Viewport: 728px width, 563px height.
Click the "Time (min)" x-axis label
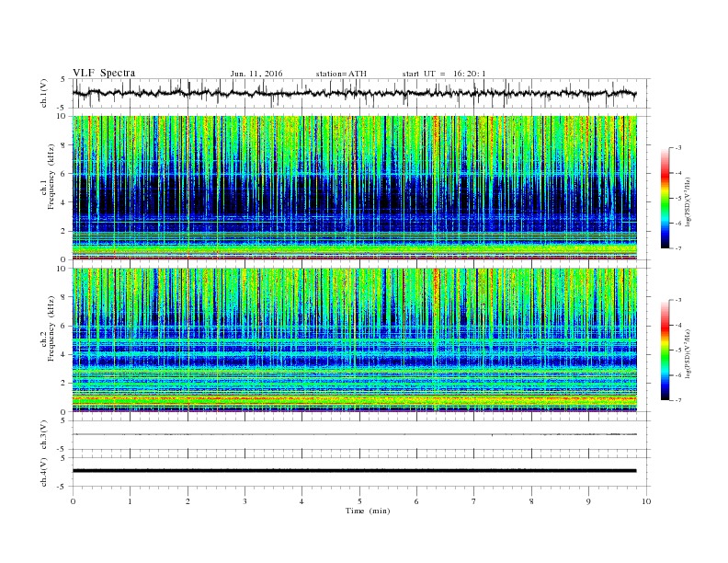click(368, 511)
